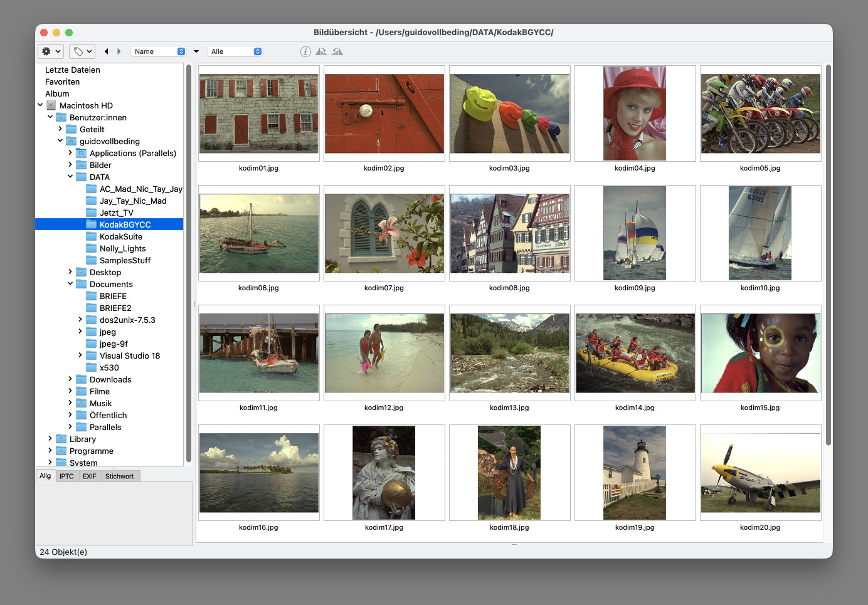Show image info via the i icon
The image size is (868, 605).
[x=305, y=51]
